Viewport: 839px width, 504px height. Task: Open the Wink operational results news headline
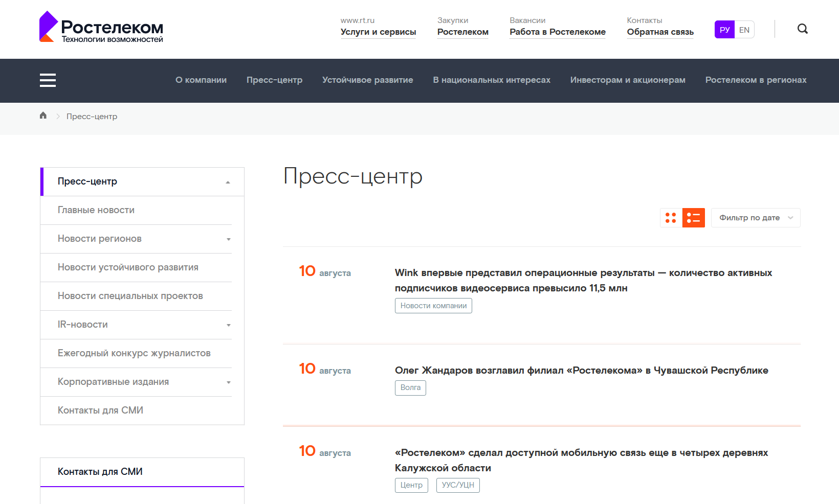tap(583, 281)
